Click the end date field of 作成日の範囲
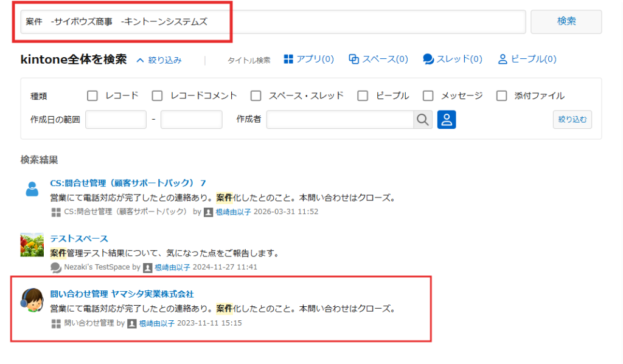Viewport: 623px width, 364px height. [192, 120]
